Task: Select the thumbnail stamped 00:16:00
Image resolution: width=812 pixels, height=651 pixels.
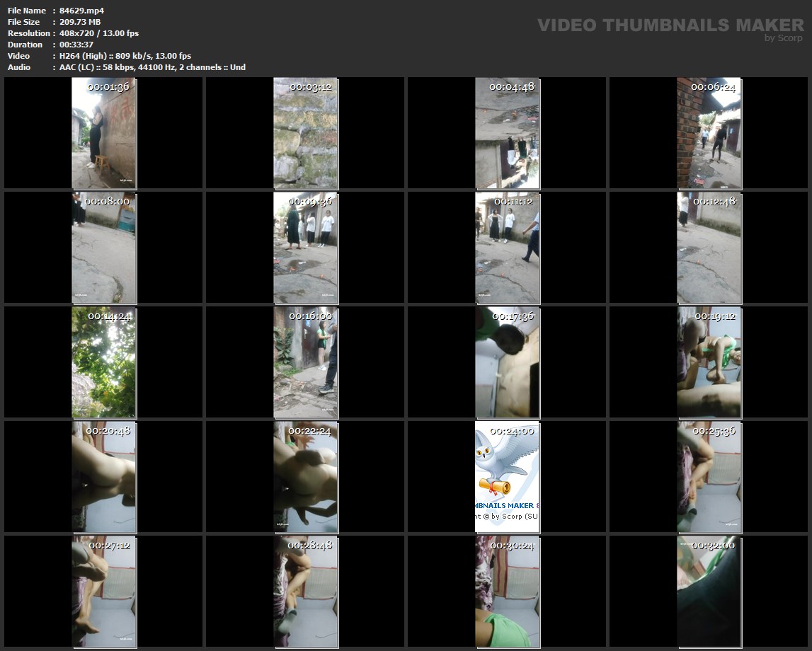Action: [x=306, y=362]
